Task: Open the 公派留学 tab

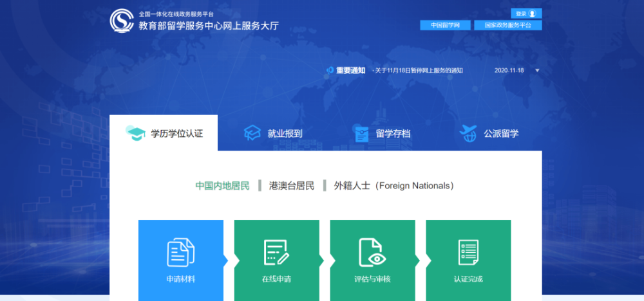Action: [x=489, y=133]
